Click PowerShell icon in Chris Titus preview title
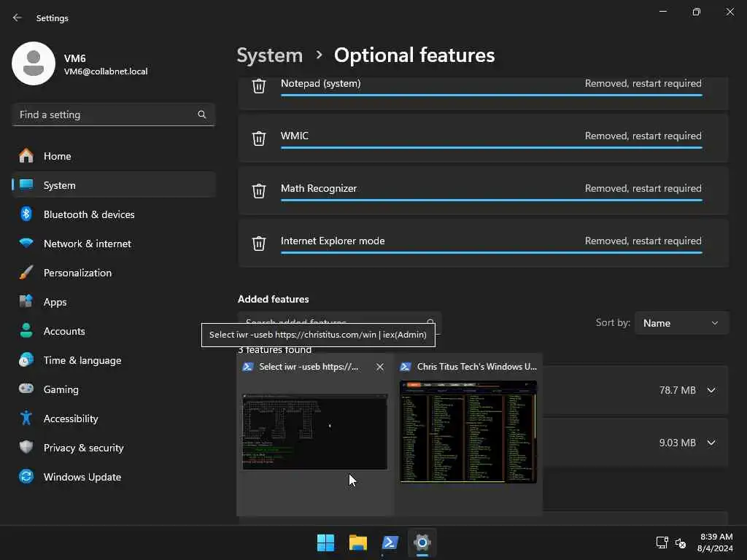747x560 pixels. point(406,367)
